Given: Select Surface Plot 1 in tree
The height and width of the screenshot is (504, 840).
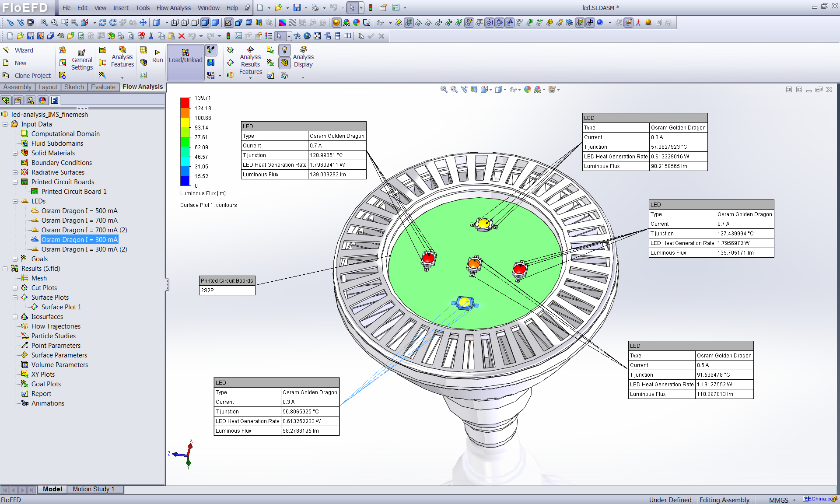Looking at the screenshot, I should [61, 307].
